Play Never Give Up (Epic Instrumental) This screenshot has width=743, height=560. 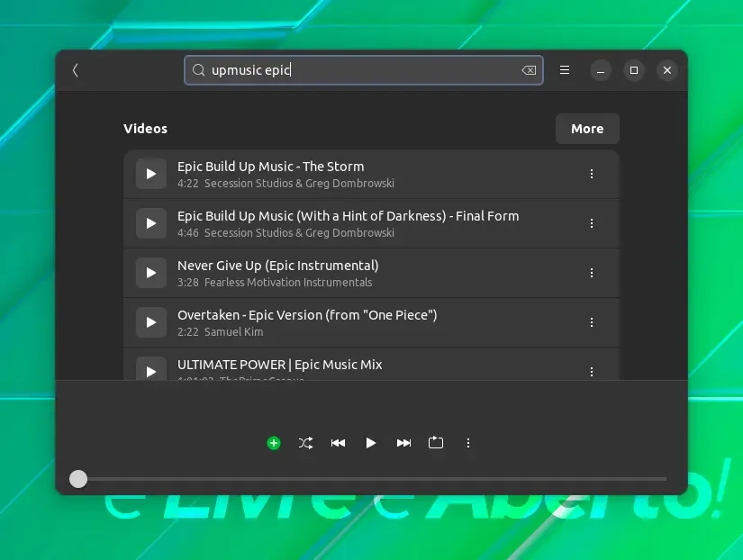point(151,273)
